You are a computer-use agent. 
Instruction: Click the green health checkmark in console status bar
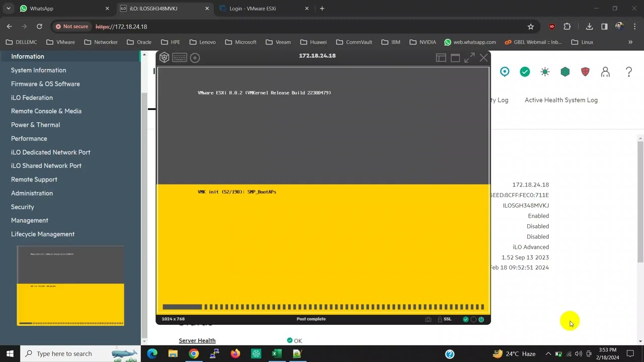click(x=465, y=319)
